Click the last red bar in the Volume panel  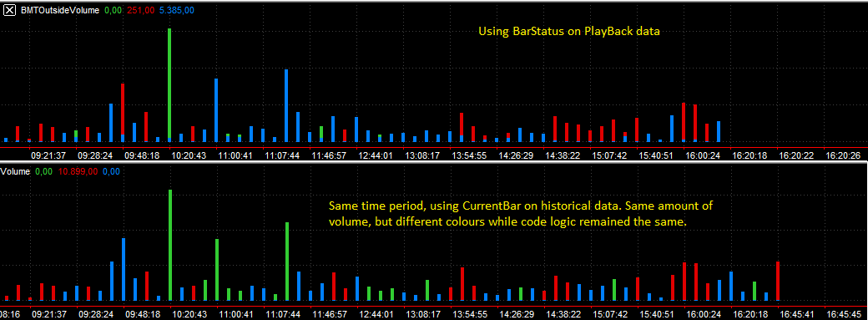pos(778,282)
